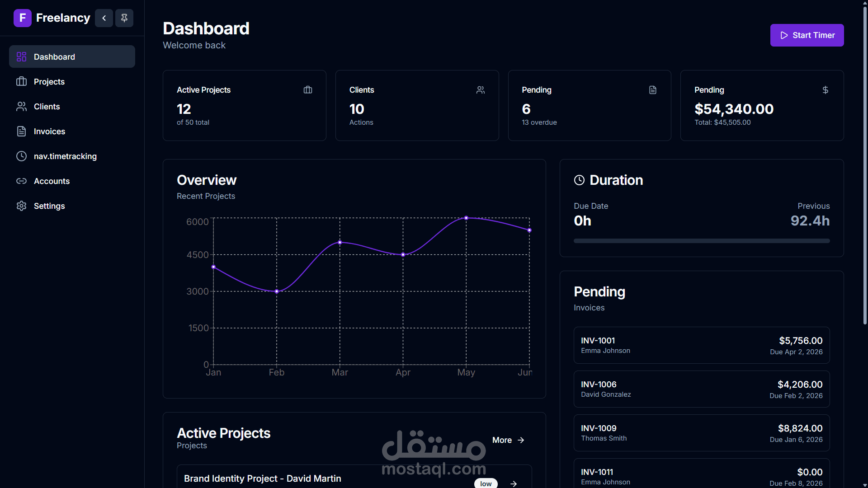Collapse sidebar with chevron-left button

(104, 18)
